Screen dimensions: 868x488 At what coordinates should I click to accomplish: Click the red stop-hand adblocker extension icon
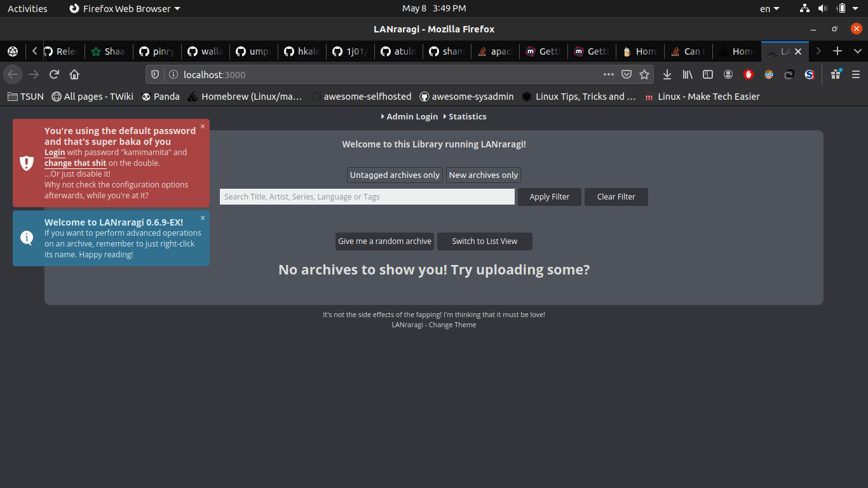(x=749, y=74)
